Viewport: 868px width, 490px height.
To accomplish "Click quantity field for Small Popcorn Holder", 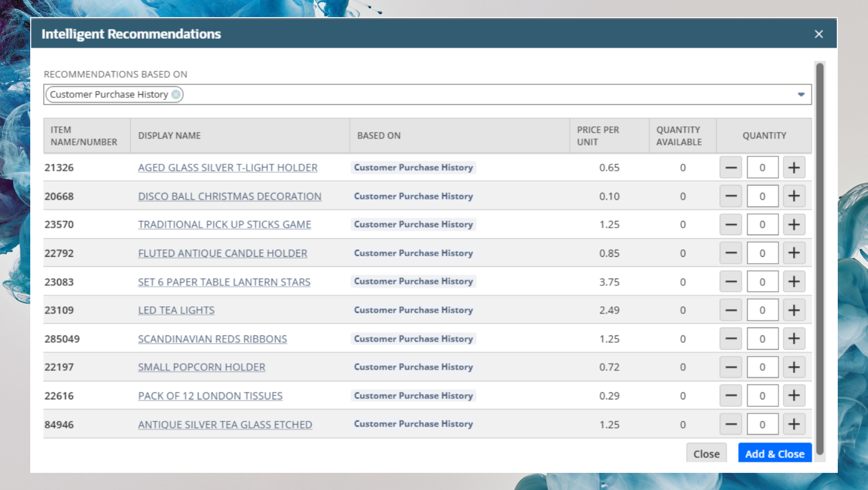I will 762,367.
